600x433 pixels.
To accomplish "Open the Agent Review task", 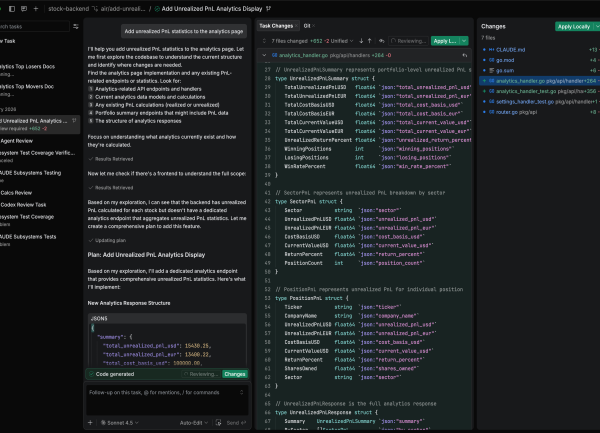I will tap(40, 141).
